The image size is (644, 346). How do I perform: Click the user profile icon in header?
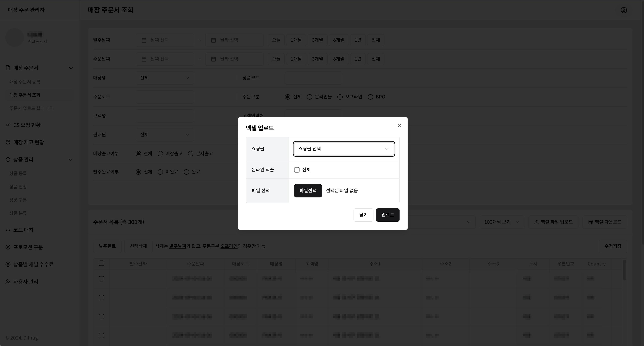(x=624, y=10)
